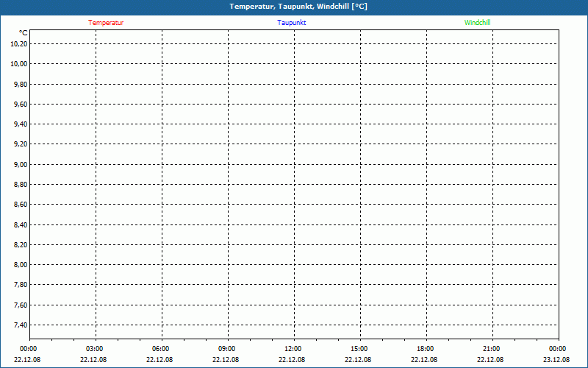This screenshot has width=588, height=368.
Task: Click the 06:00 time axis label
Action: click(x=160, y=349)
